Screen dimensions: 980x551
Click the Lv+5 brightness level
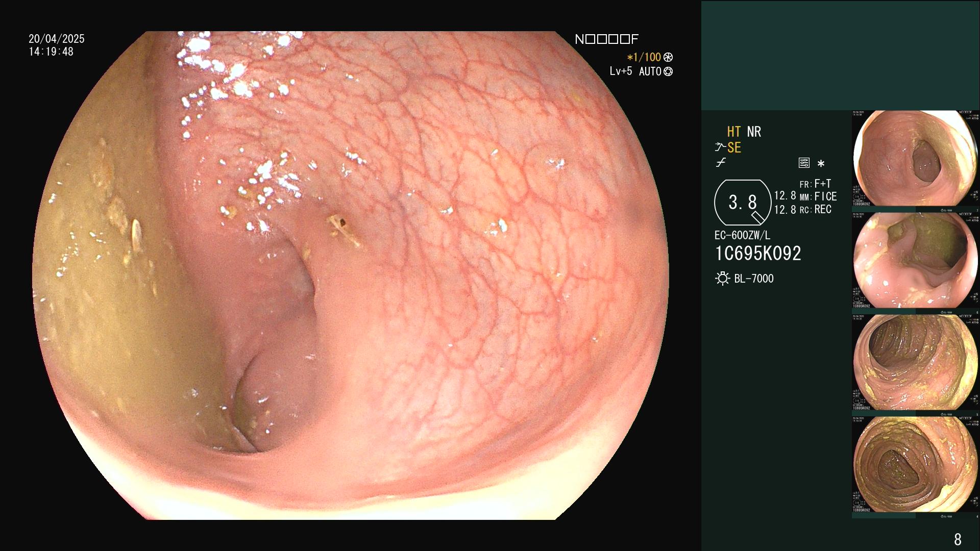pos(621,71)
